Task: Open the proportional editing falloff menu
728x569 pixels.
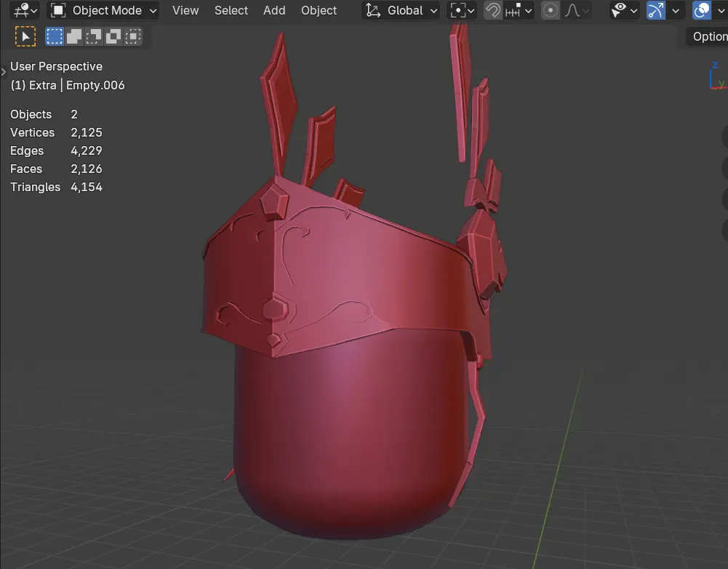Action: click(577, 11)
